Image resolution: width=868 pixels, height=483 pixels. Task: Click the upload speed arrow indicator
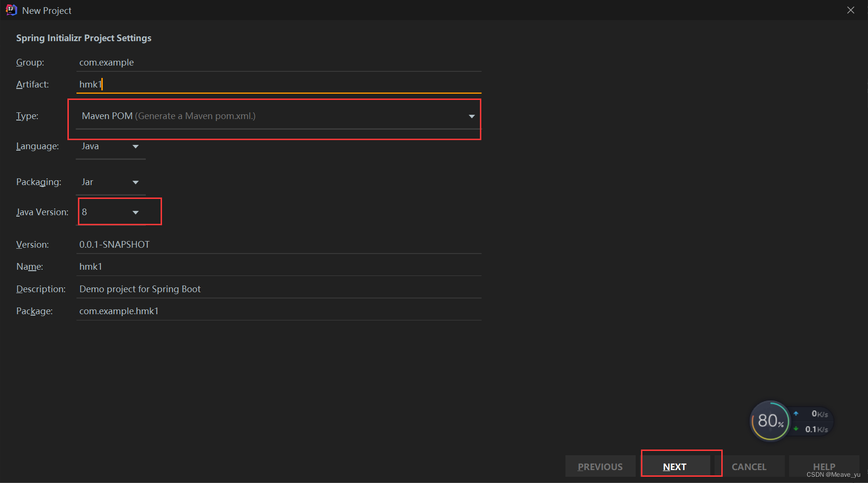[x=796, y=414]
